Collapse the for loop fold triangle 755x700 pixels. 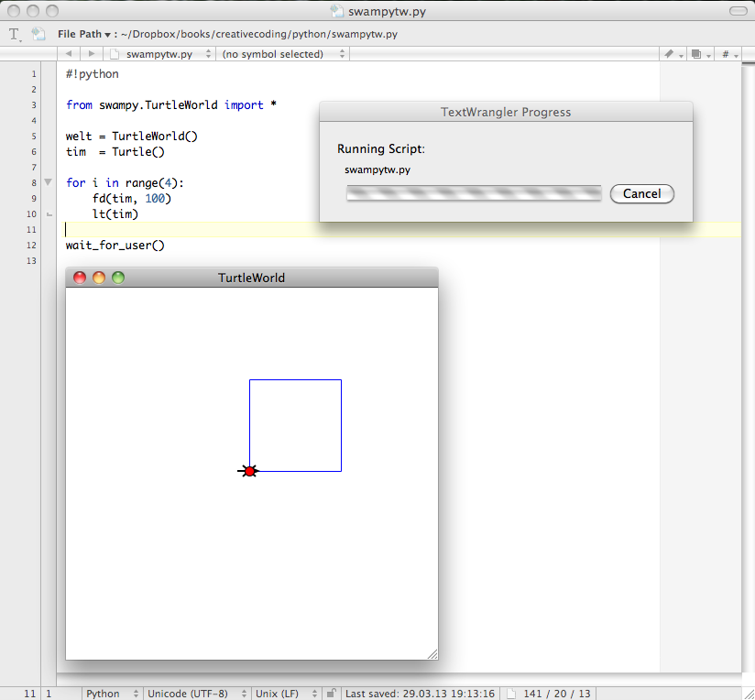coord(49,182)
